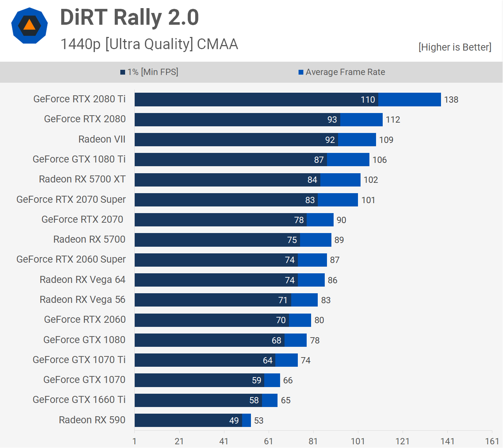
Task: Click the '1440p [Ultra Quality] CMAA' subtitle
Action: (x=149, y=44)
